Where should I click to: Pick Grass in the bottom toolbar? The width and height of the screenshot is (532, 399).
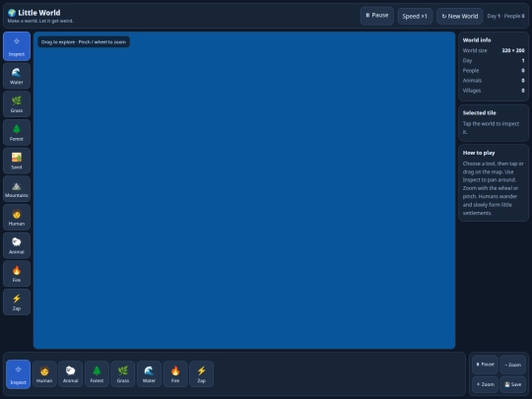[x=123, y=374]
